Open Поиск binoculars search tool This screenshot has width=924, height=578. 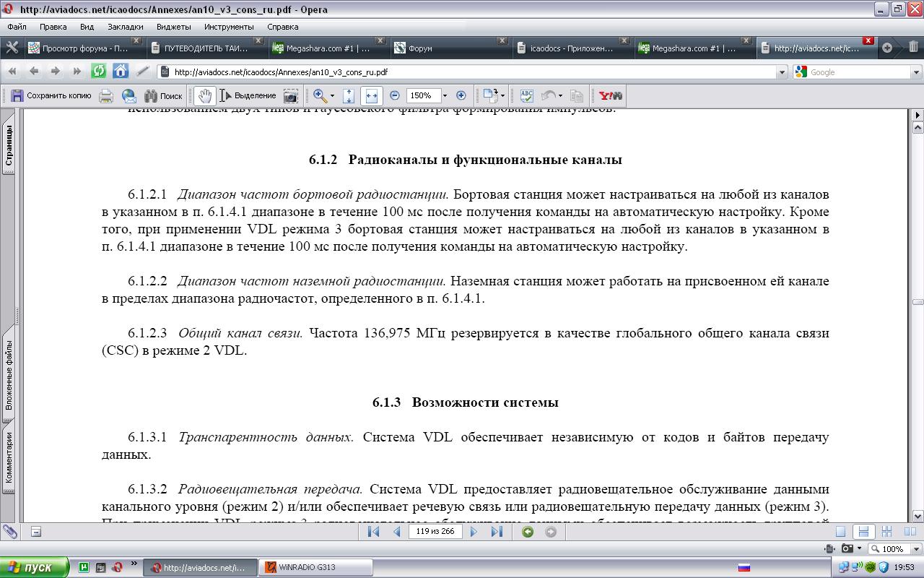[163, 95]
